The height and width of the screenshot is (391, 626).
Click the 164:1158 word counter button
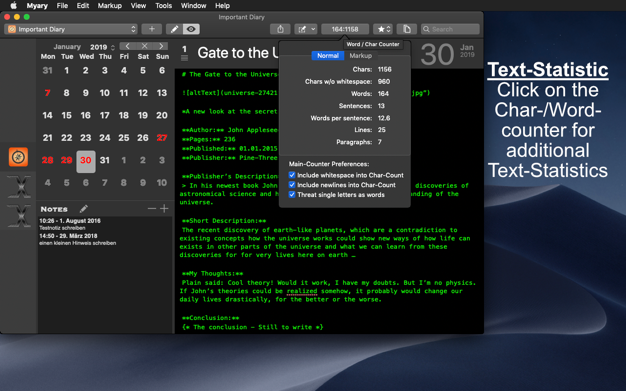345,29
